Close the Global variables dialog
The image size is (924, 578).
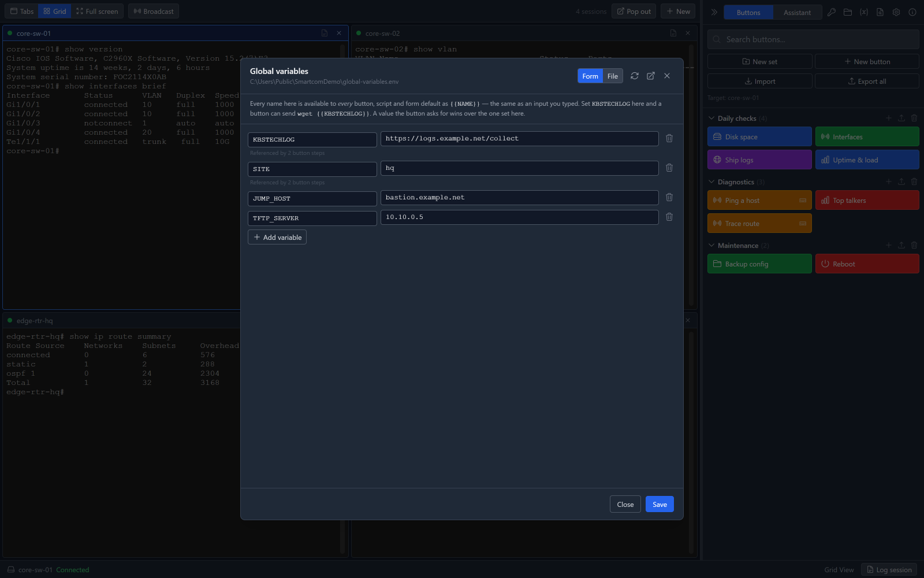point(667,76)
